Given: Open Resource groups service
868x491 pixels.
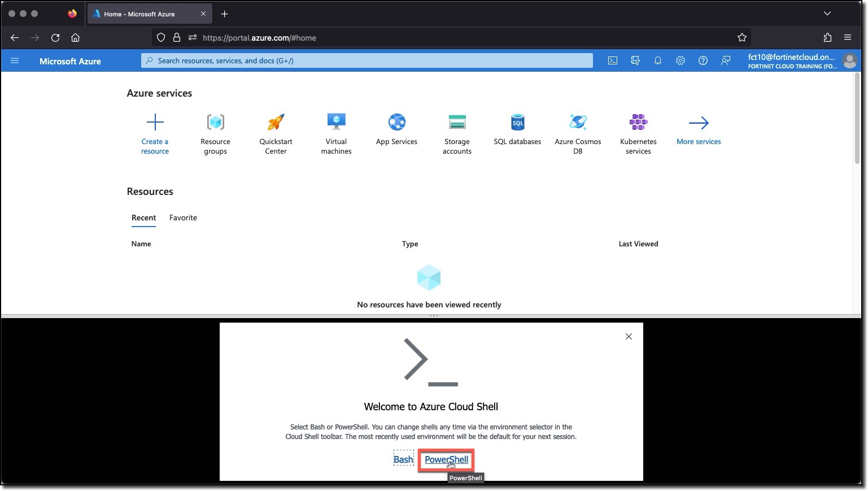Looking at the screenshot, I should [x=215, y=134].
